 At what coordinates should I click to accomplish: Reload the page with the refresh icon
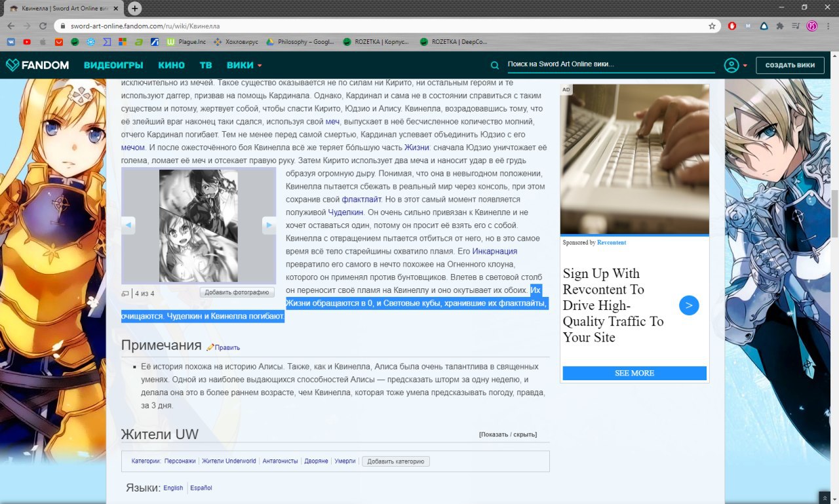(x=43, y=26)
